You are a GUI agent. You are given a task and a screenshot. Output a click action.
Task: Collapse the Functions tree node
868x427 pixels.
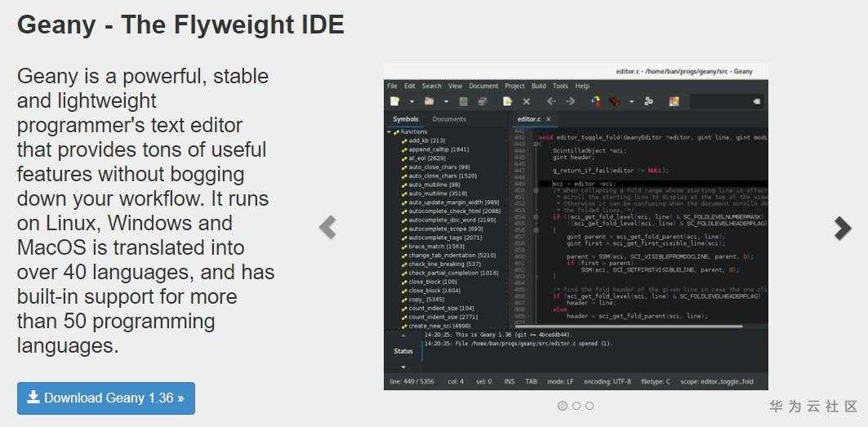coord(389,132)
